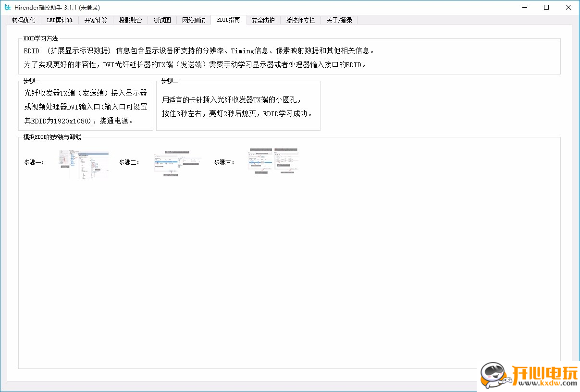Click the line ending 接通电源
The height and width of the screenshot is (392, 580).
(x=79, y=121)
